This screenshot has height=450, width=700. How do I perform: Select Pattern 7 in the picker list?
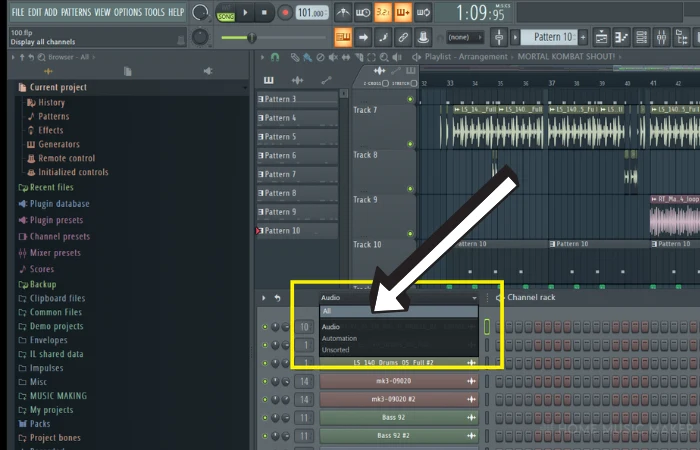click(x=297, y=175)
